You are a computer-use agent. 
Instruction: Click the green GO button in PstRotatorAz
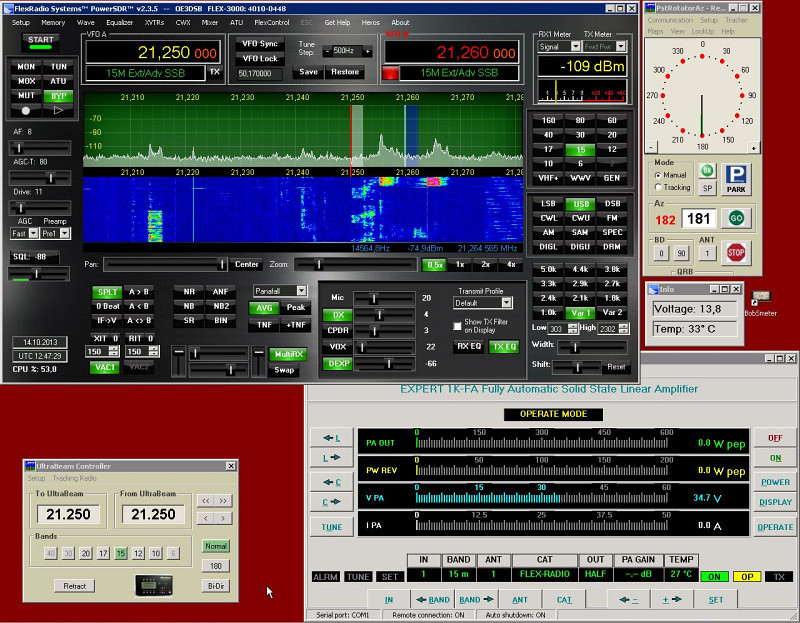(x=736, y=218)
